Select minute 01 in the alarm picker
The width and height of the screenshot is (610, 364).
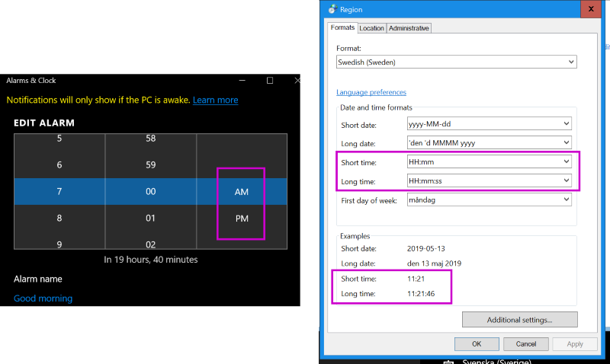click(x=150, y=218)
